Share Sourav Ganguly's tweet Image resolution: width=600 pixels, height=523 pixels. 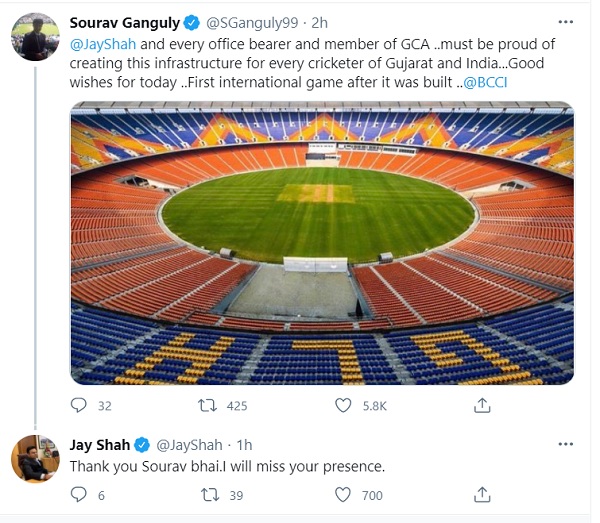pos(481,405)
